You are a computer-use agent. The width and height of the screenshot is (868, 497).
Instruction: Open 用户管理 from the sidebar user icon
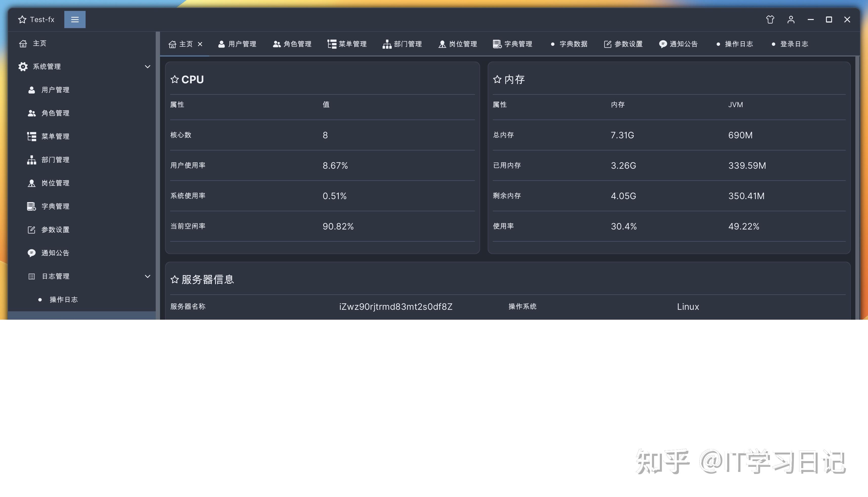click(x=32, y=90)
